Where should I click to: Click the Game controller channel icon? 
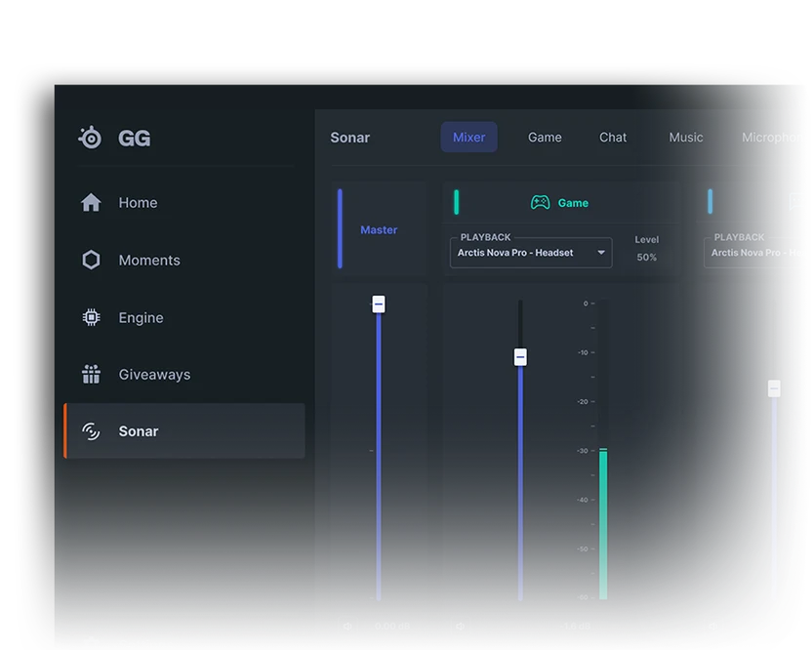(x=540, y=202)
